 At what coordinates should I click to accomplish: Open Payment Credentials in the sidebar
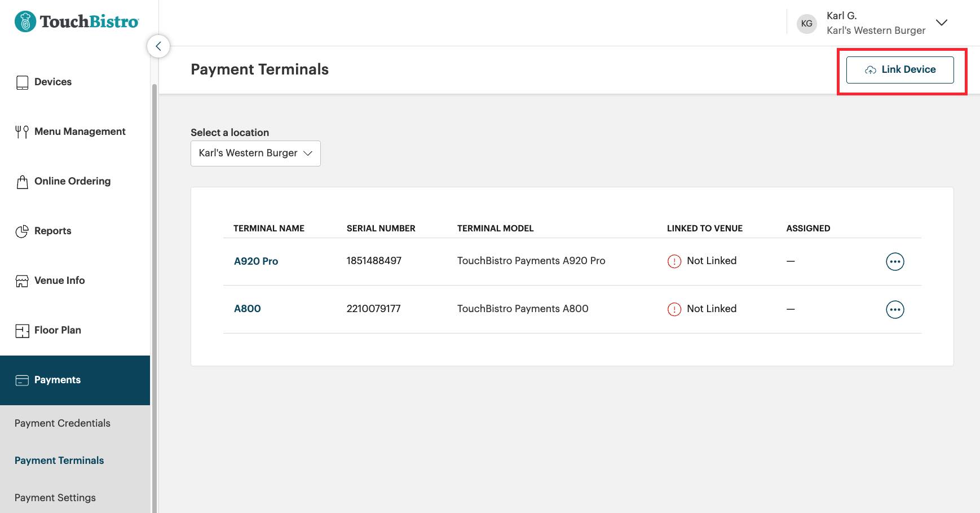pyautogui.click(x=62, y=423)
